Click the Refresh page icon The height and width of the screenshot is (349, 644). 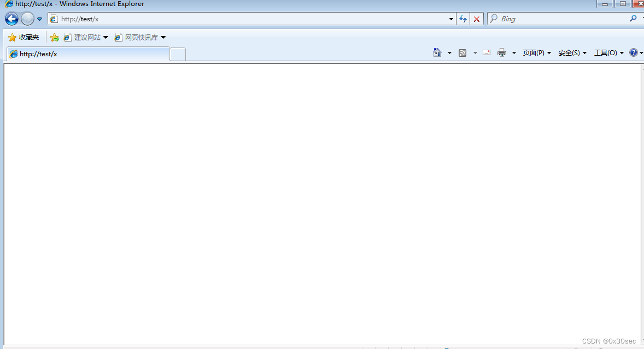pos(463,19)
